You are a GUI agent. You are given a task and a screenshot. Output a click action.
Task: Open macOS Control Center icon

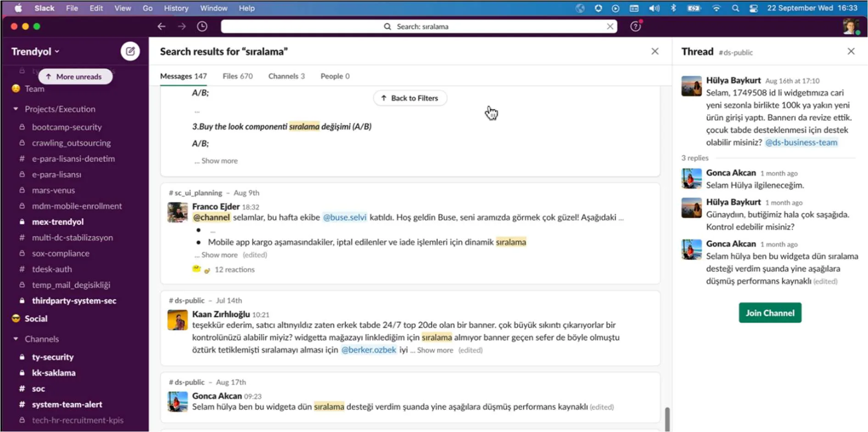(753, 8)
